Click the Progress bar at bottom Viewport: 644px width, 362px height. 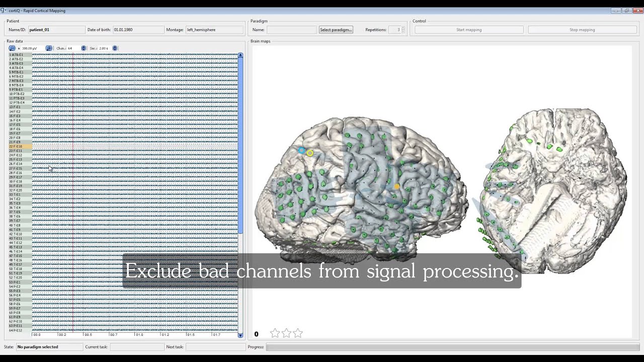pyautogui.click(x=452, y=347)
